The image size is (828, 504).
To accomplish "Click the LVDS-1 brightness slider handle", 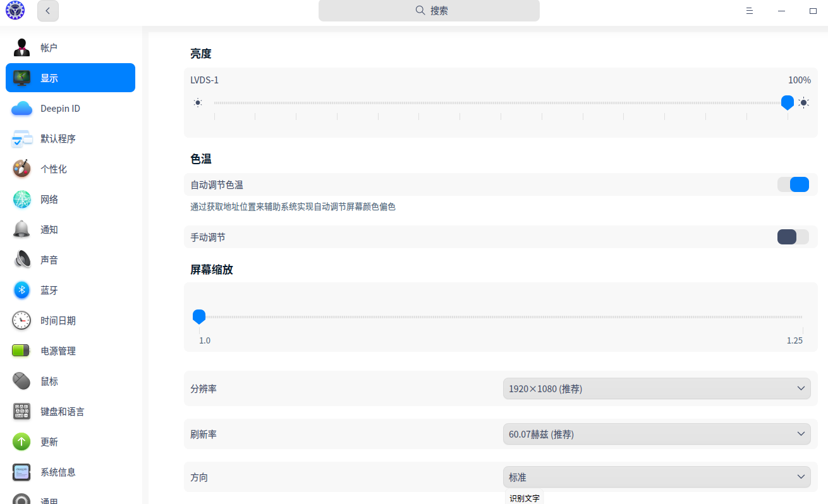I will (x=788, y=102).
